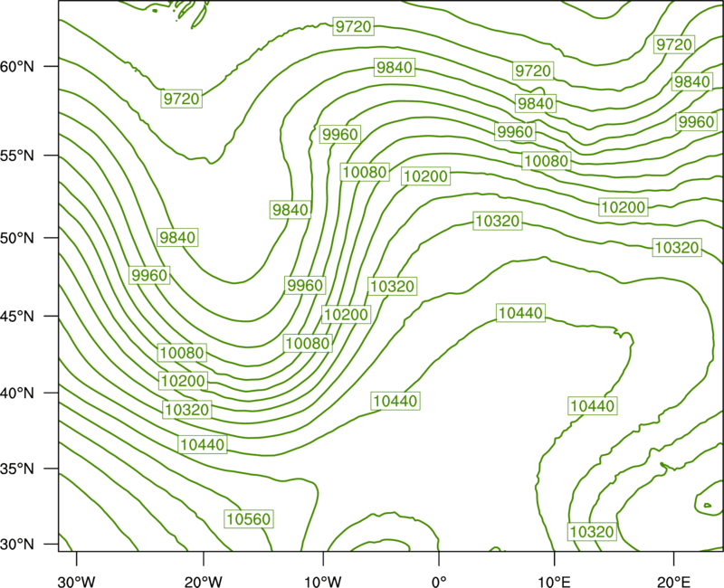The height and width of the screenshot is (588, 724).
Task: Click the 10560 contour label
Action: 249,519
